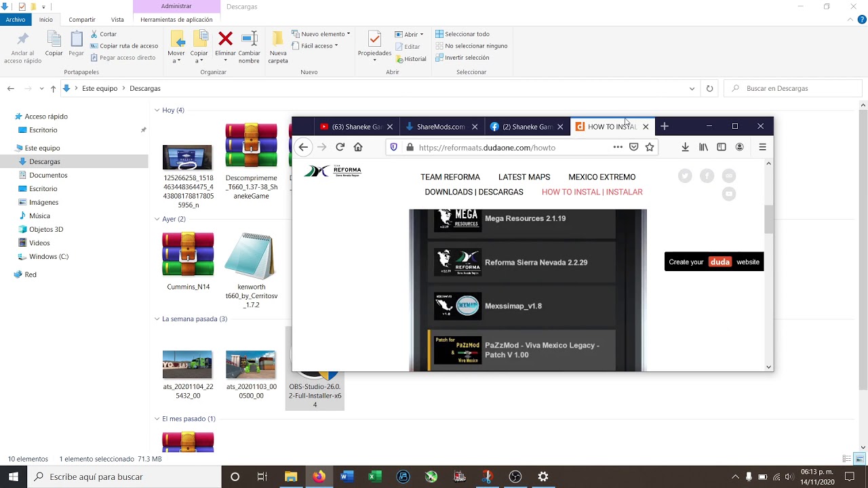Click Cambiar nombre rename icon
This screenshot has height=488, width=868.
[249, 39]
